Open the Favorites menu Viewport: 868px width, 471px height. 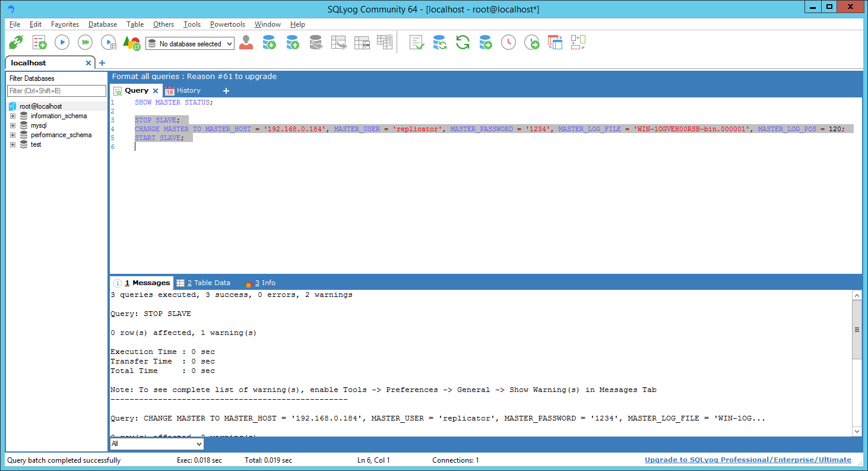(x=65, y=24)
